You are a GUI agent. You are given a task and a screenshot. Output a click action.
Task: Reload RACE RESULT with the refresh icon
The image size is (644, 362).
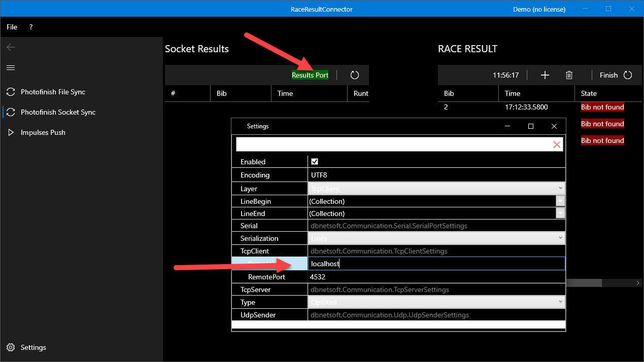pyautogui.click(x=628, y=75)
